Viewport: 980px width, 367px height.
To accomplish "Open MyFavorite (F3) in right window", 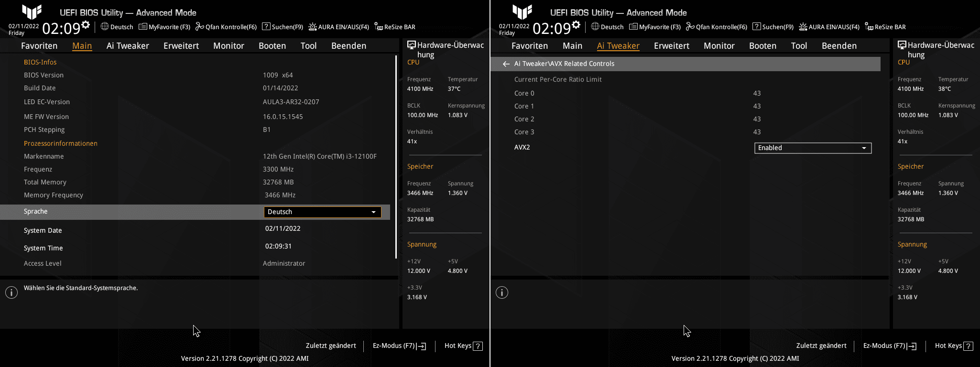I will click(655, 27).
